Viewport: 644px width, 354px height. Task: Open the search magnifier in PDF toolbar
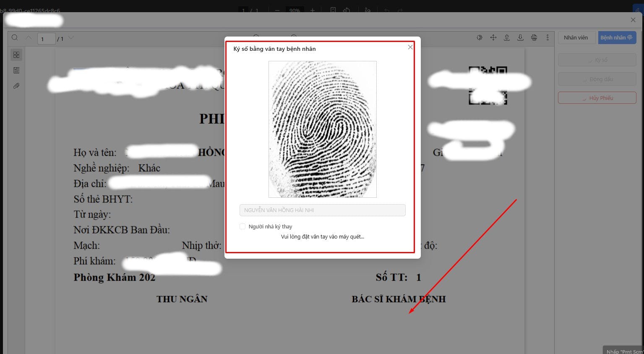tap(15, 38)
